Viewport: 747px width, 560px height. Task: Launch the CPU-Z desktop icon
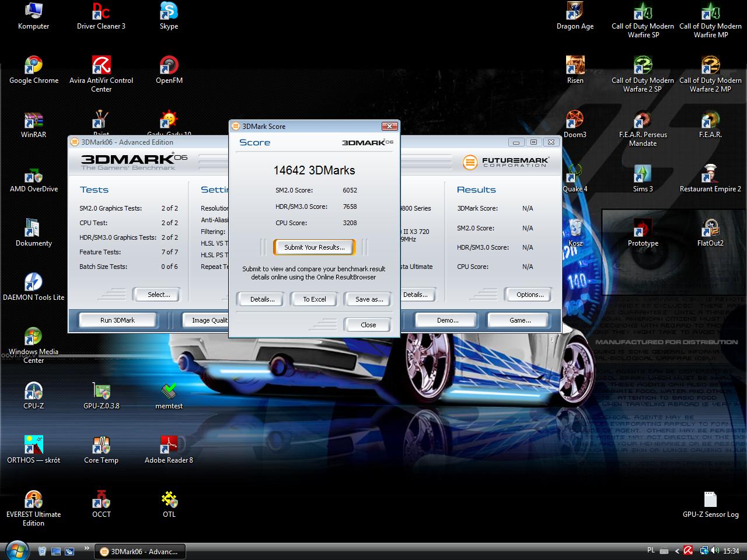point(33,395)
